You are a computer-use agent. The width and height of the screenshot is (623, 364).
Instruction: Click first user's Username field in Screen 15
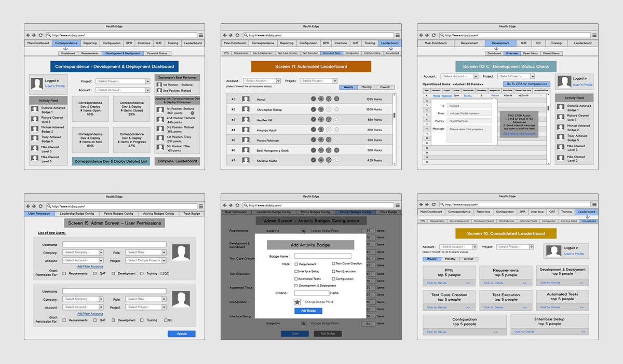[114, 244]
